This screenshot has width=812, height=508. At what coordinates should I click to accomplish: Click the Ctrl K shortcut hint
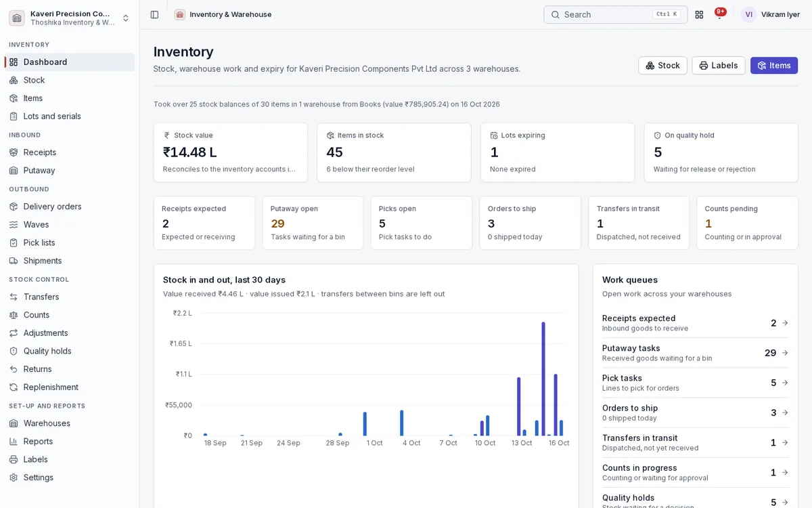666,14
